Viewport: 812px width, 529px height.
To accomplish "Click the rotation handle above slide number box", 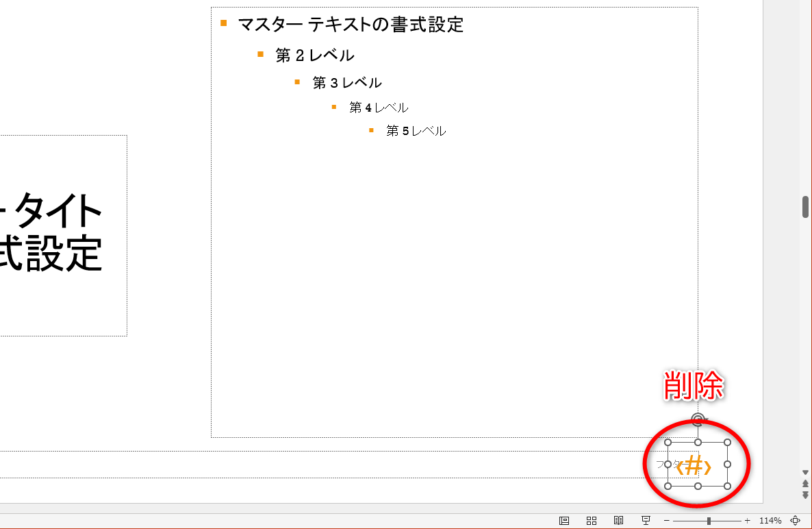I will [698, 419].
